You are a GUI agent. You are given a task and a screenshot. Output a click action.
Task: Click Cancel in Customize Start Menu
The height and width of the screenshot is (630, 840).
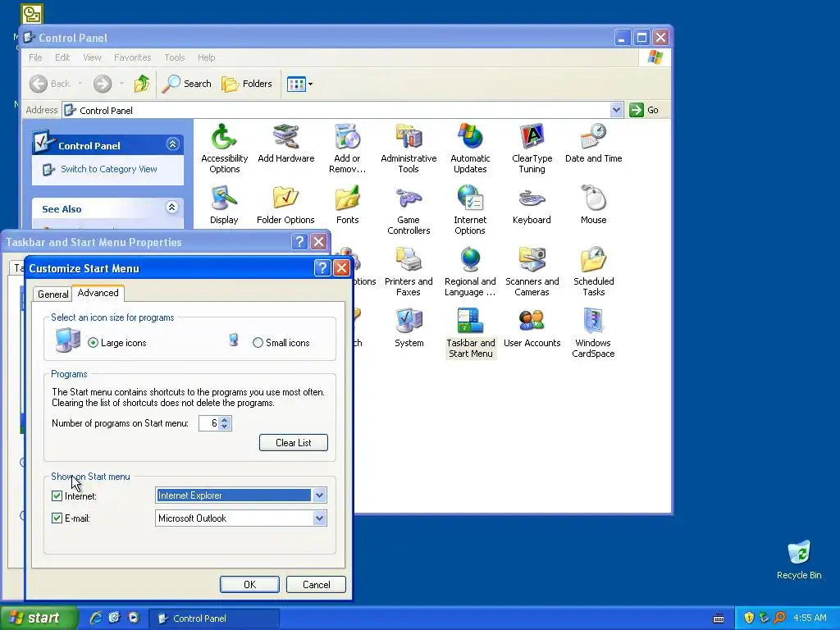(316, 584)
